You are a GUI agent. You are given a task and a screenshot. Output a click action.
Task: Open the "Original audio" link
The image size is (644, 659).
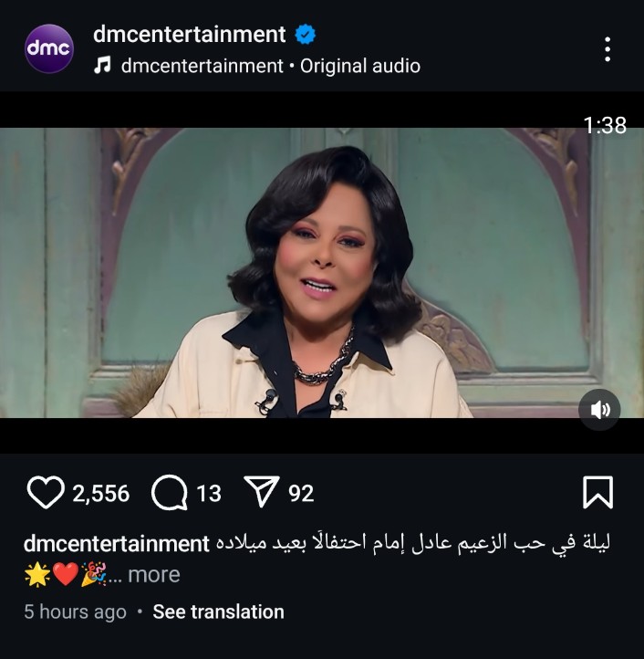point(360,66)
